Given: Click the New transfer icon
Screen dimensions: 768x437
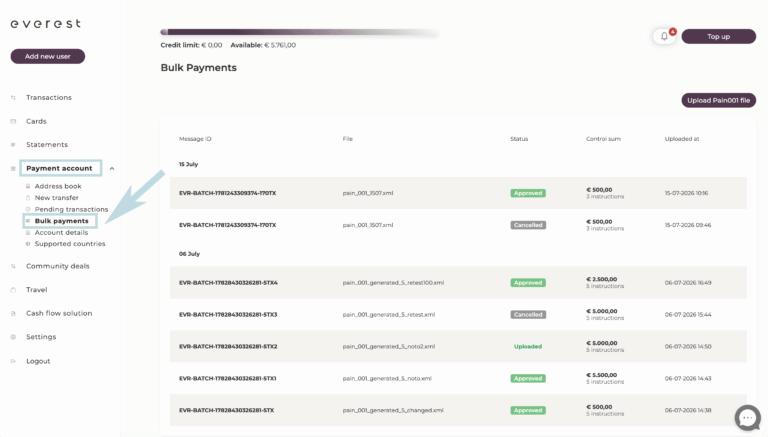Looking at the screenshot, I should click(x=28, y=197).
